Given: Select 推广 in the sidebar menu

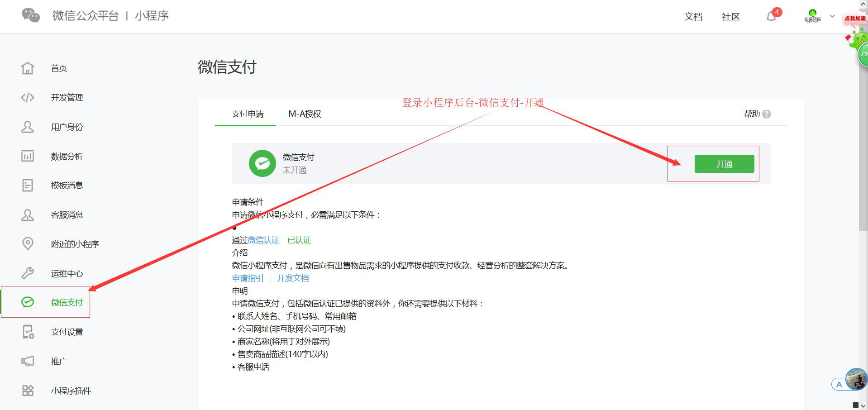Looking at the screenshot, I should pyautogui.click(x=59, y=361).
